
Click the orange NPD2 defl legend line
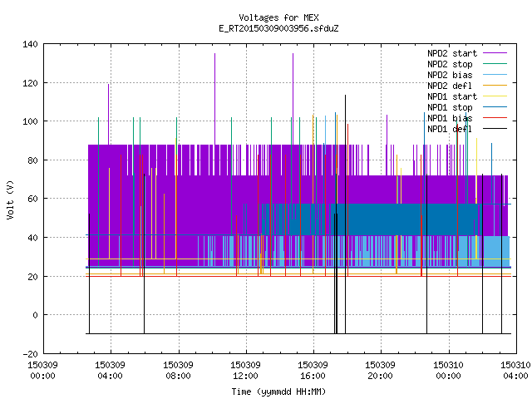point(495,86)
